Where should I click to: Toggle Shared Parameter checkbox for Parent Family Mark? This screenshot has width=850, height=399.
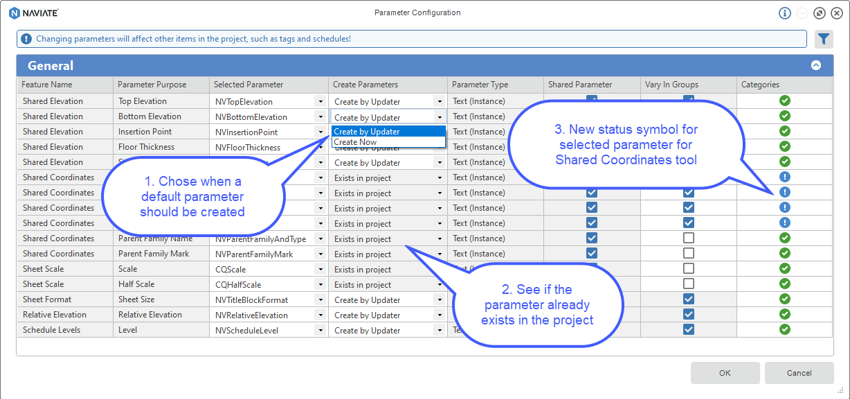591,253
